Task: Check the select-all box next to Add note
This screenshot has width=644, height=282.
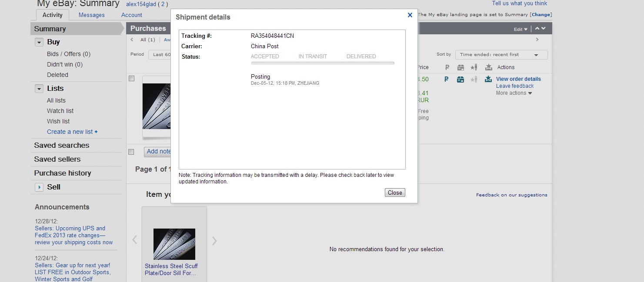Action: coord(131,152)
